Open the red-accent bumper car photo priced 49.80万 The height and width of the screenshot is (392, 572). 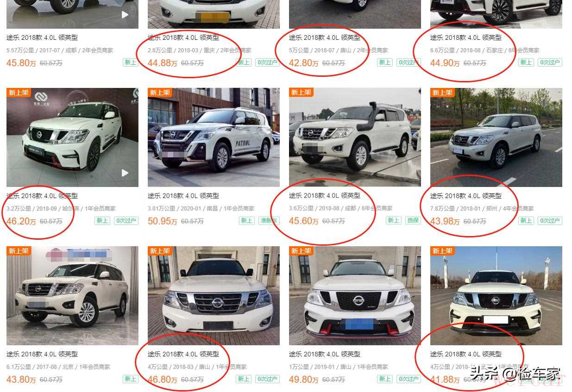click(355, 296)
